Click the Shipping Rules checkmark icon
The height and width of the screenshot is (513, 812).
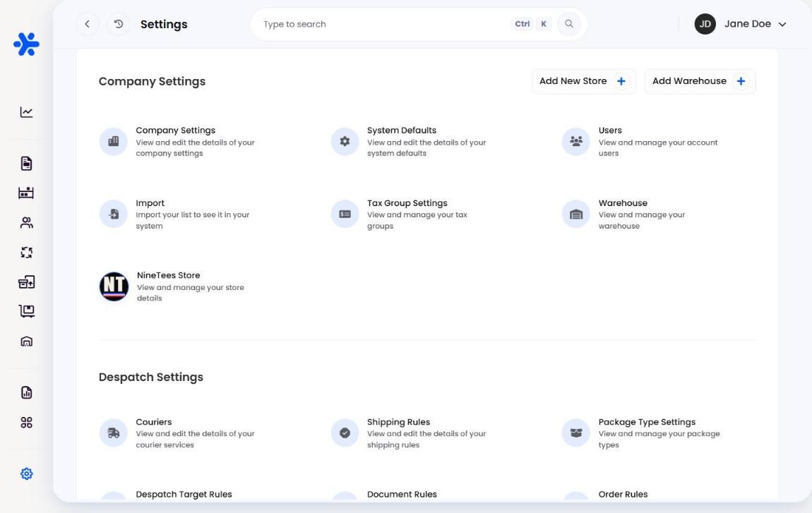click(345, 433)
